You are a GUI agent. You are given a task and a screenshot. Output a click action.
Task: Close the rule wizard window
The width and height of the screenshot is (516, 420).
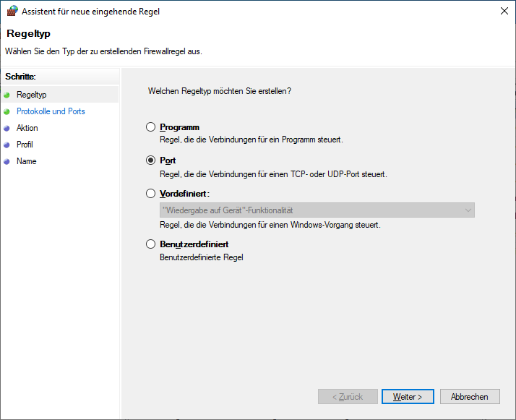pos(502,11)
